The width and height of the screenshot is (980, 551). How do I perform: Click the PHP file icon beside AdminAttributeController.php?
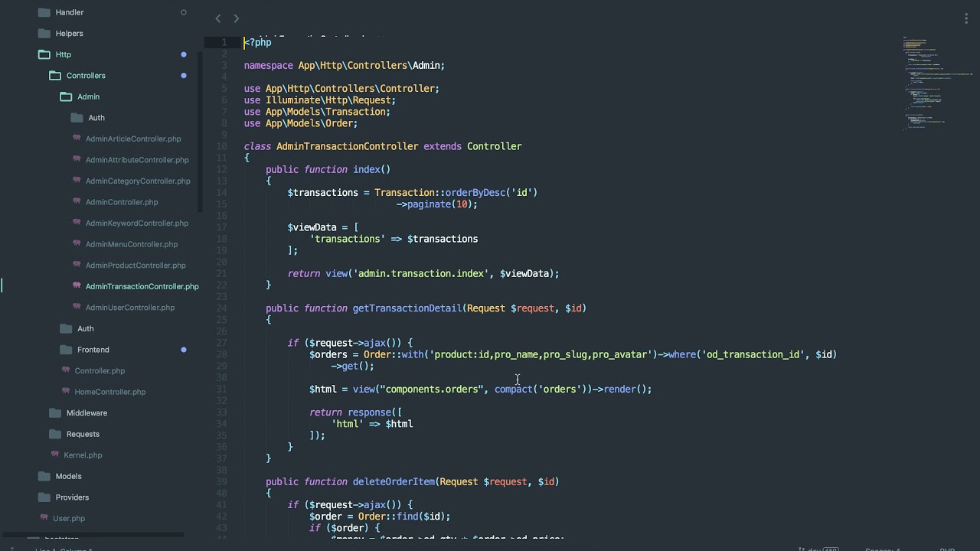tap(77, 159)
